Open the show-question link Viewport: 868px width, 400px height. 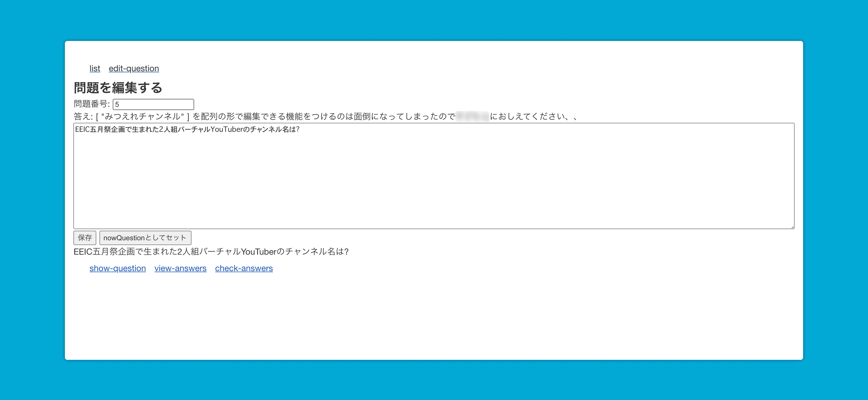[x=118, y=268]
